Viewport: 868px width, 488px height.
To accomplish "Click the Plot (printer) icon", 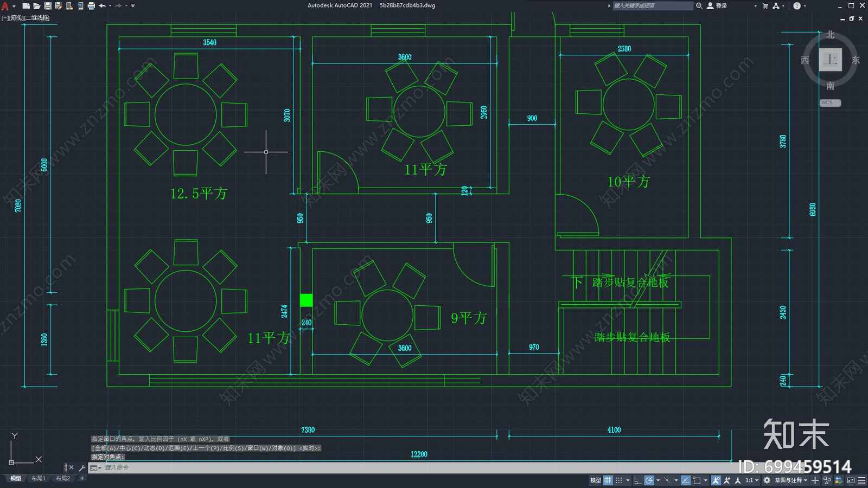I will coord(91,6).
